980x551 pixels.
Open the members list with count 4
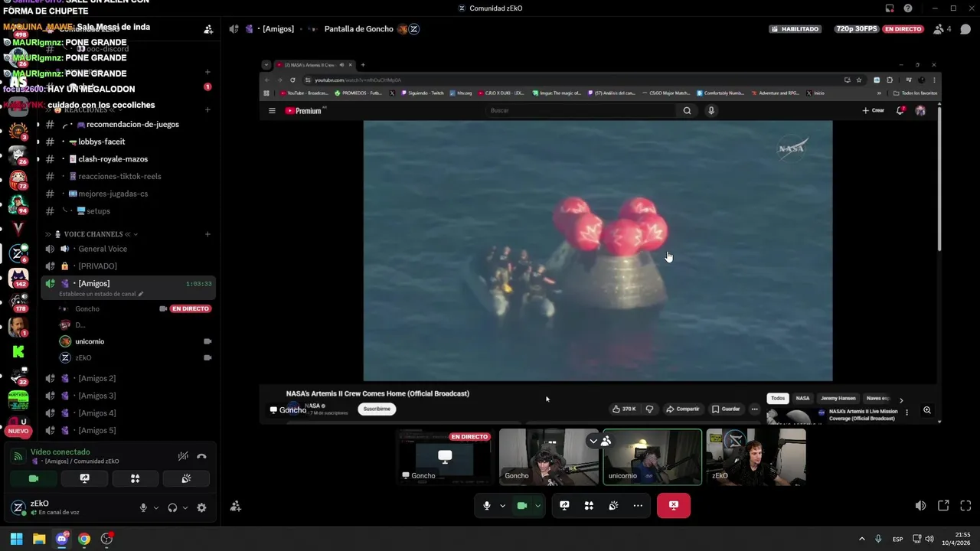pyautogui.click(x=942, y=29)
